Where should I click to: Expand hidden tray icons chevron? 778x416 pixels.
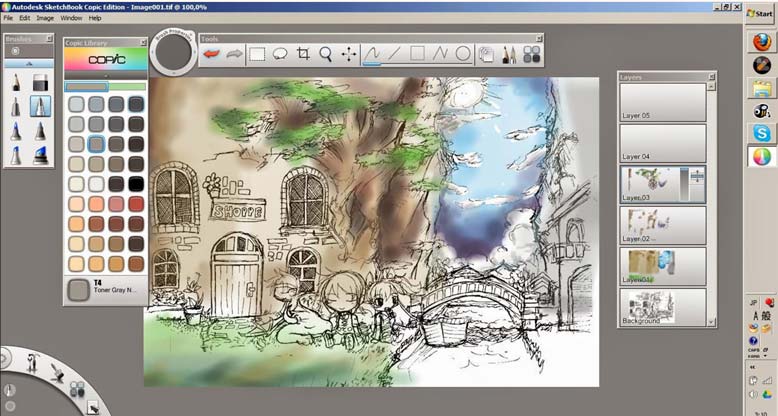coord(752,367)
